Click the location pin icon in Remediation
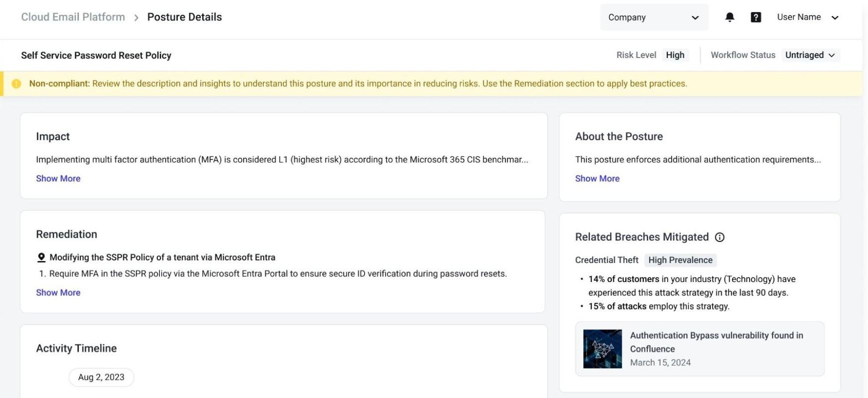The width and height of the screenshot is (868, 398). (x=41, y=257)
